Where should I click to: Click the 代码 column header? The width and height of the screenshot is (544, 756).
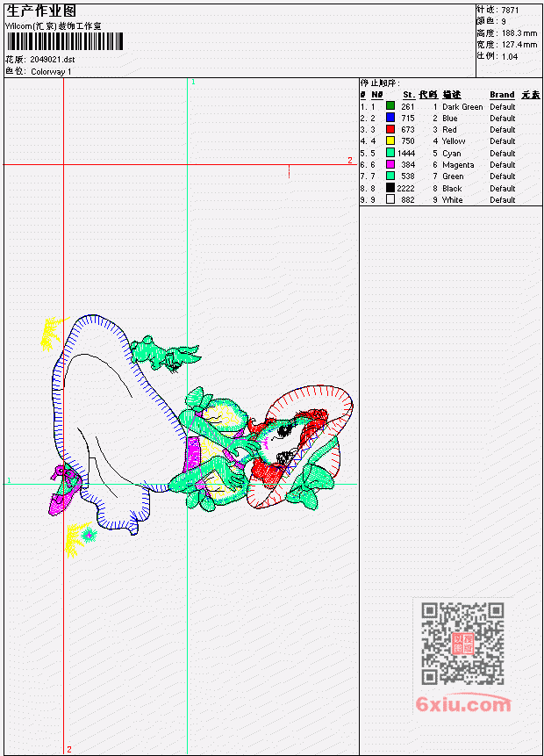pyautogui.click(x=428, y=95)
